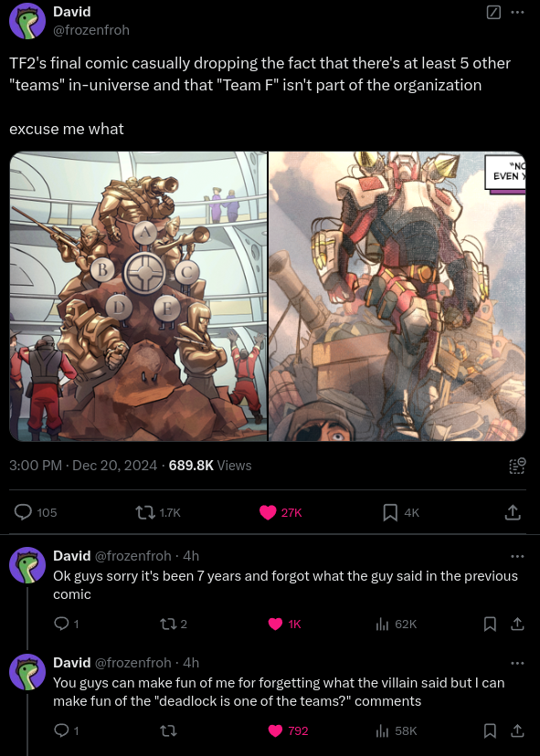Share the 'deadlock' reply via the upload icon
This screenshot has width=540, height=756.
517,731
